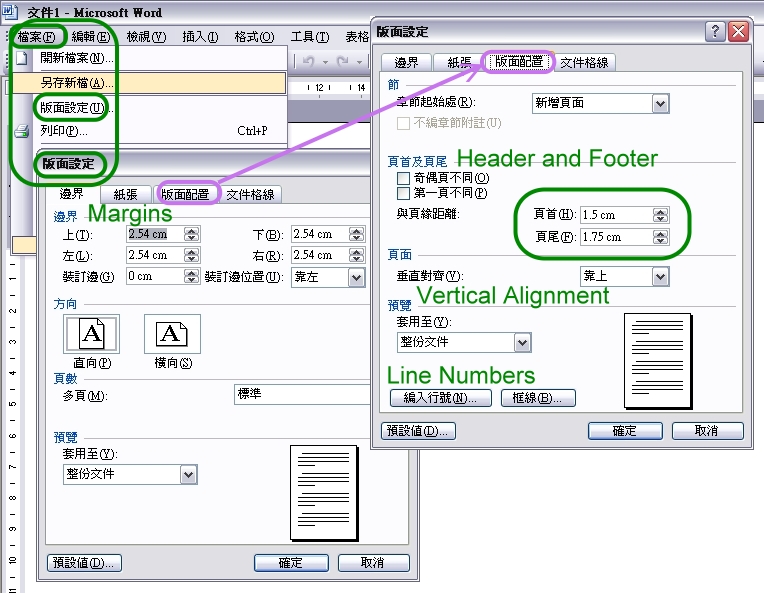Image resolution: width=764 pixels, height=593 pixels.
Task: Click the new document icon in File menu
Action: pyautogui.click(x=22, y=58)
